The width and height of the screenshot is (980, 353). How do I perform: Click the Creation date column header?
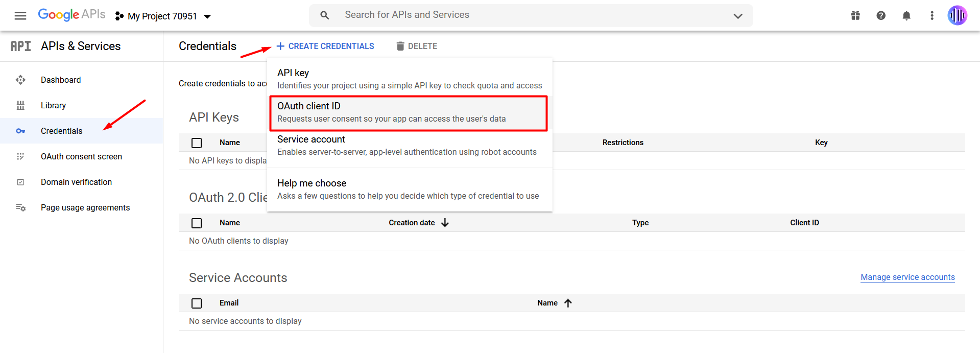(x=412, y=223)
